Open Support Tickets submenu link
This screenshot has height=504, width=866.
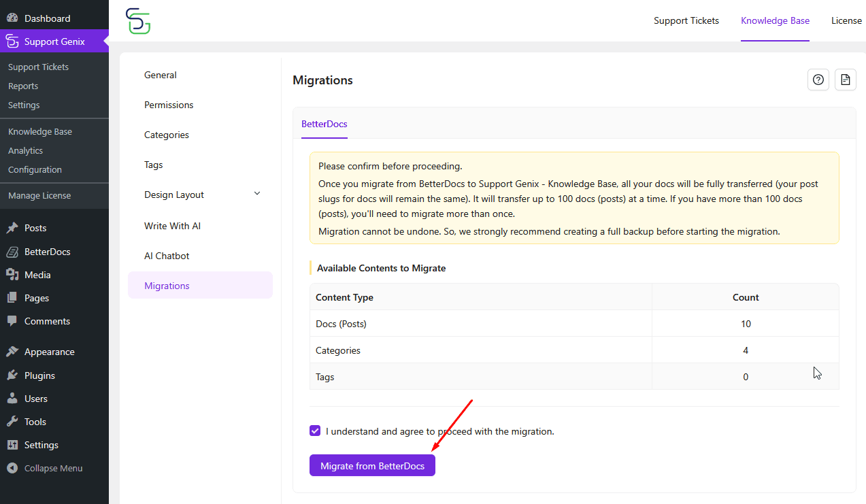click(38, 67)
